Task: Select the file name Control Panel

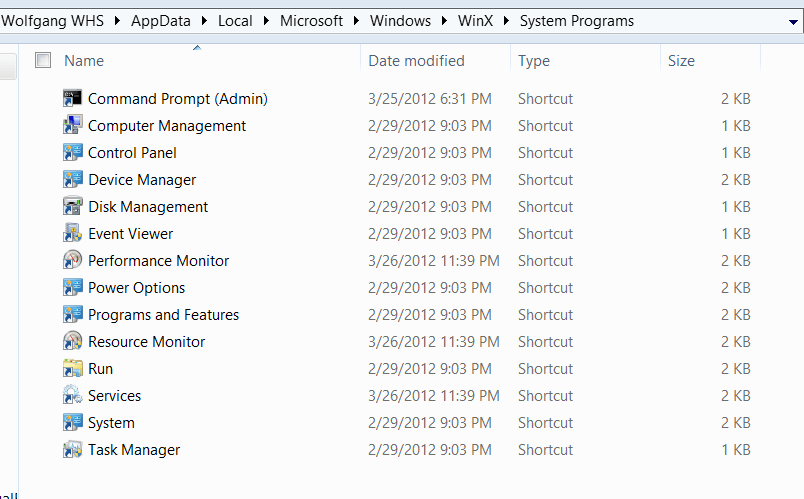Action: 132,153
